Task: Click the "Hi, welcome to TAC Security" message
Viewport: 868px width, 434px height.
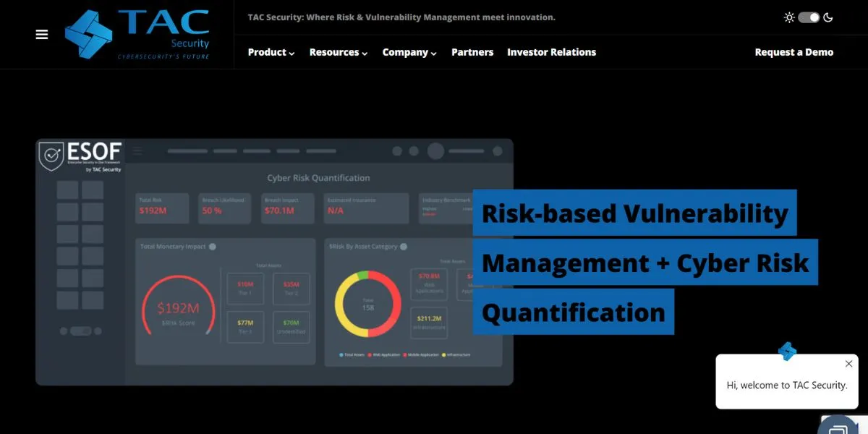Action: click(786, 386)
